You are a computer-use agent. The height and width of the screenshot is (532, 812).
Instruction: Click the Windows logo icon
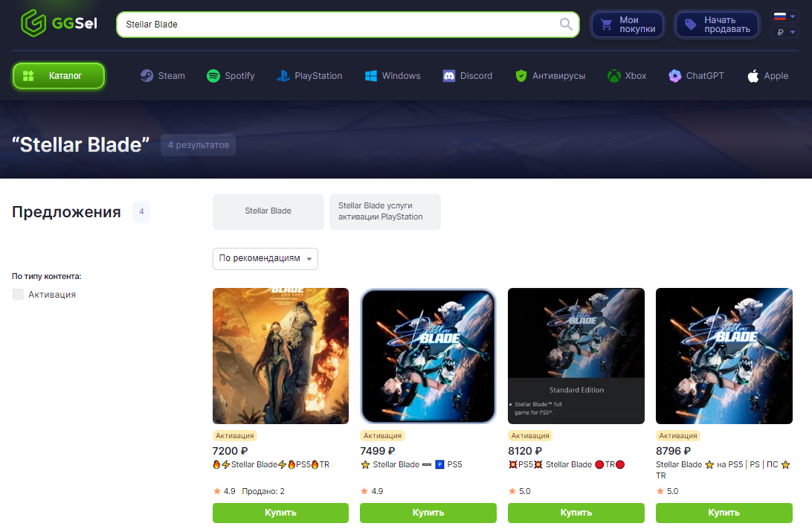371,76
